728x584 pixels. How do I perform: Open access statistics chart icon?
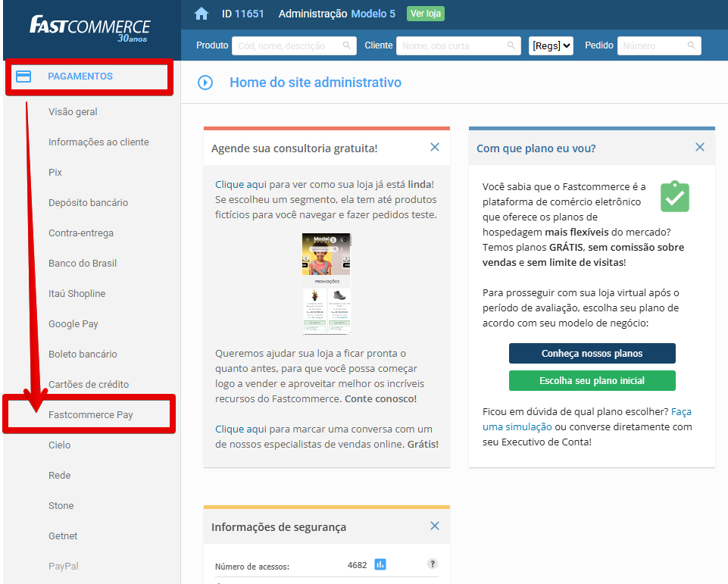tap(380, 564)
